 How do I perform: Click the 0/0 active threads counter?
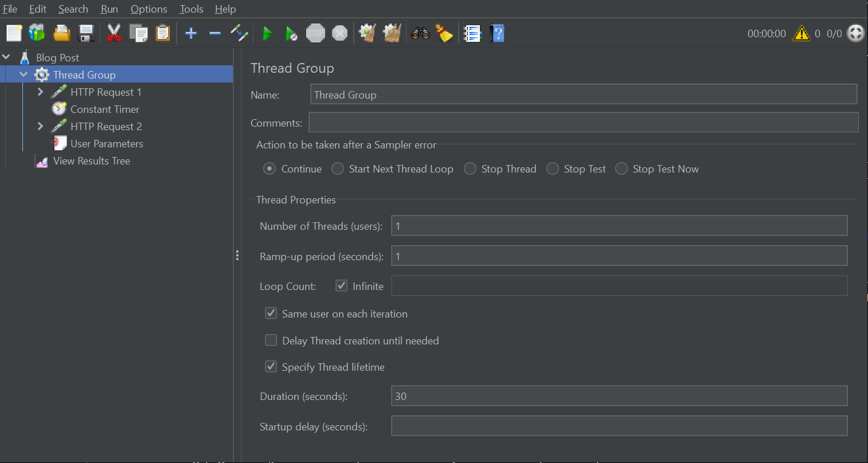[834, 34]
